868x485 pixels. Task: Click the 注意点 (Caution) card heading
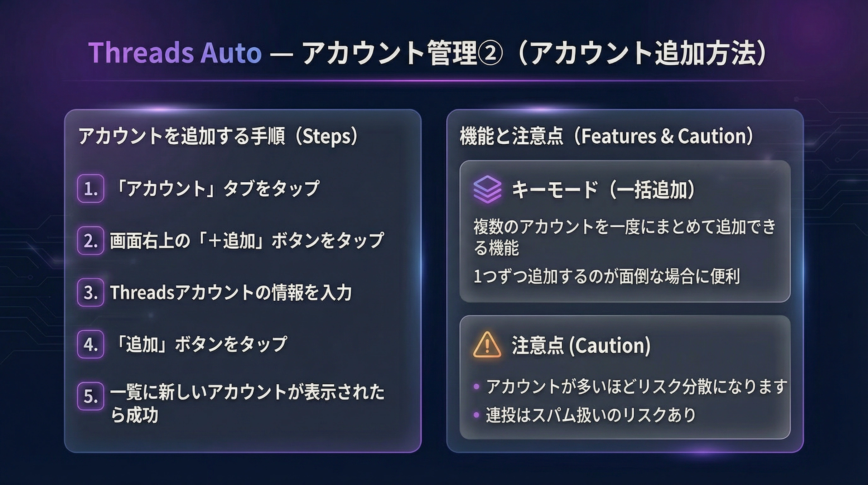pyautogui.click(x=581, y=345)
